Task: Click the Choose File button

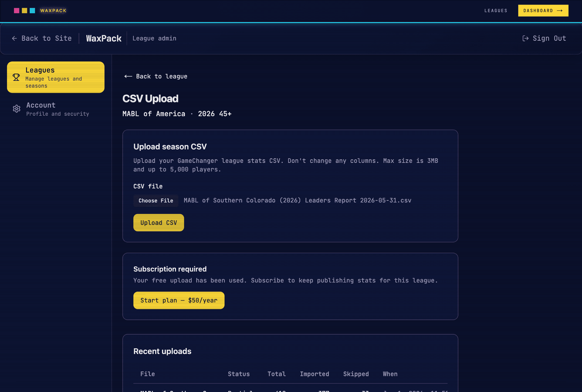Action: point(156,201)
